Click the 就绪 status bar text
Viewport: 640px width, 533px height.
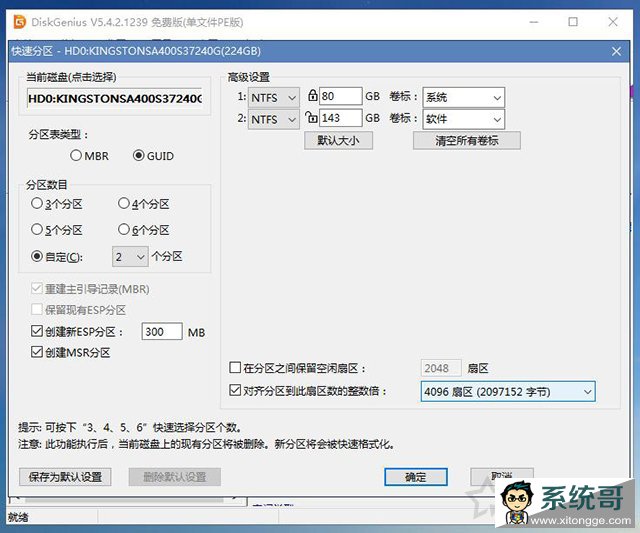[x=19, y=517]
